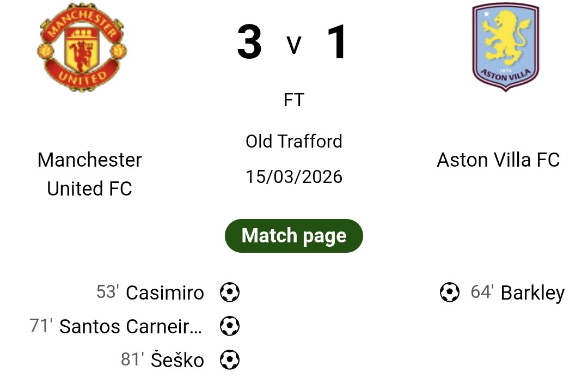Click Aston Villa's score of 1
Viewport: 588px width, 390px height.
[x=337, y=42]
